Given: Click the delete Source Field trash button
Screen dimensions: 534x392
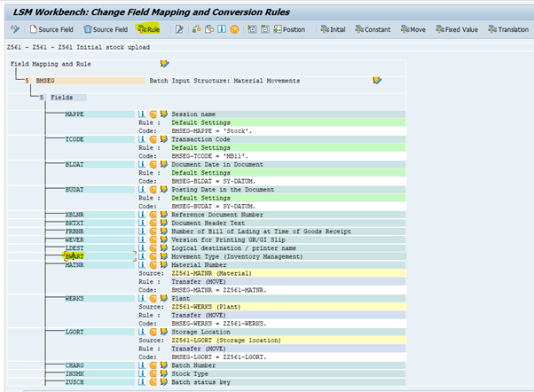Looking at the screenshot, I should tap(106, 29).
